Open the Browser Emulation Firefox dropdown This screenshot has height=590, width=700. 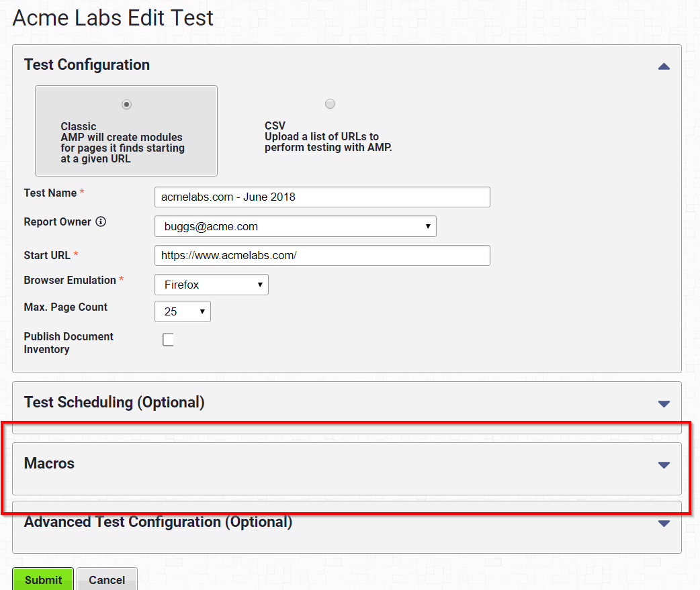coord(211,285)
